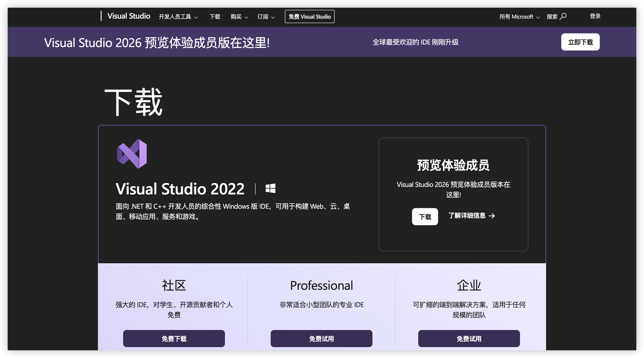The width and height of the screenshot is (644, 358).
Task: Click 免费试用 under 企业 edition
Action: 469,339
